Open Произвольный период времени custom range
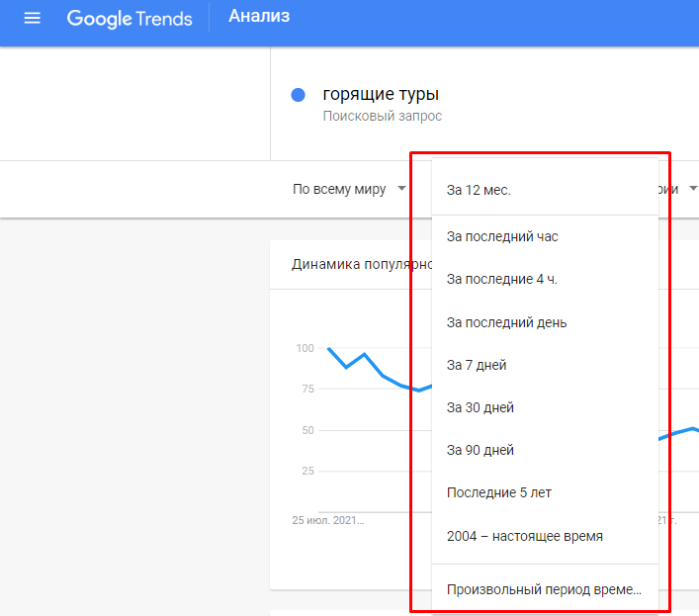 click(544, 589)
